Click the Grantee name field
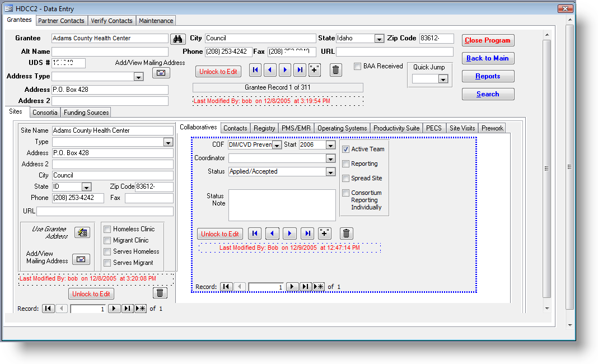 (x=110, y=38)
